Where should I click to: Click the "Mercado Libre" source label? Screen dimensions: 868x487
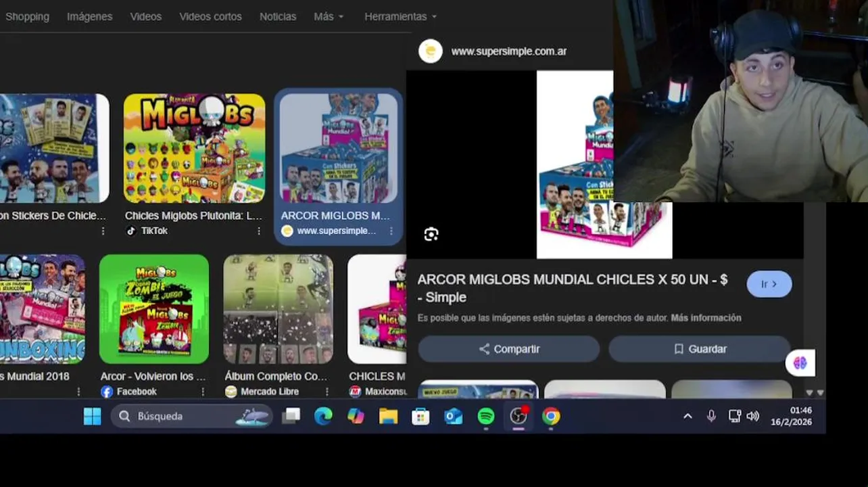[269, 392]
